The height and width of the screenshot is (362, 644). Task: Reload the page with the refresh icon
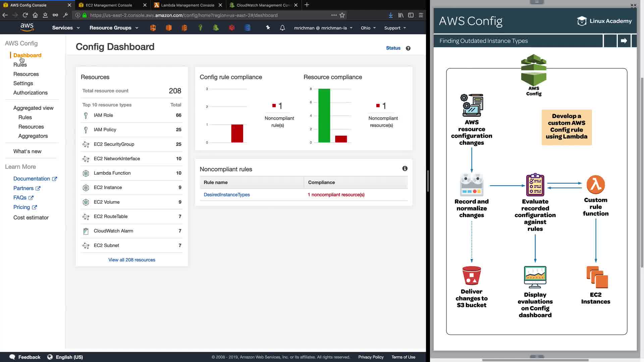25,15
